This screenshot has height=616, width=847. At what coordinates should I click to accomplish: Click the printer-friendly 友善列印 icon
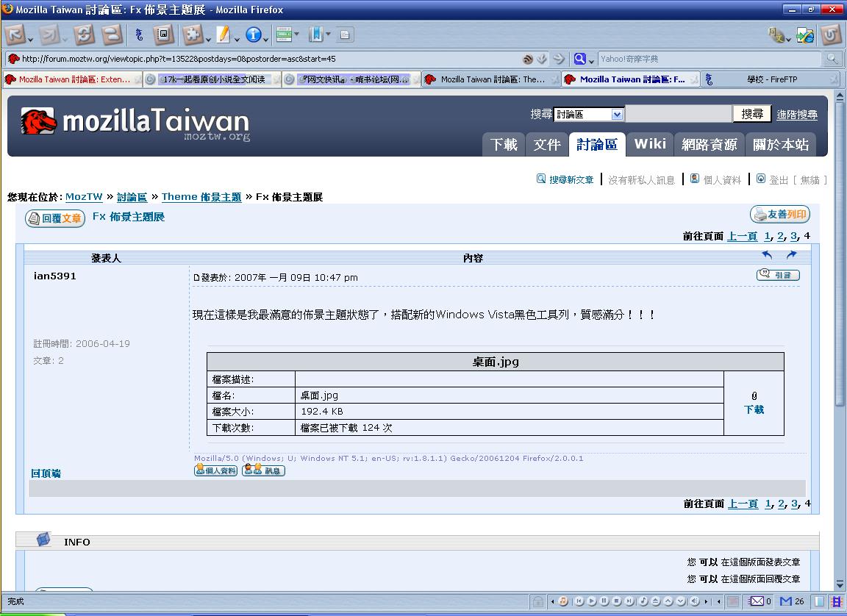pos(779,215)
